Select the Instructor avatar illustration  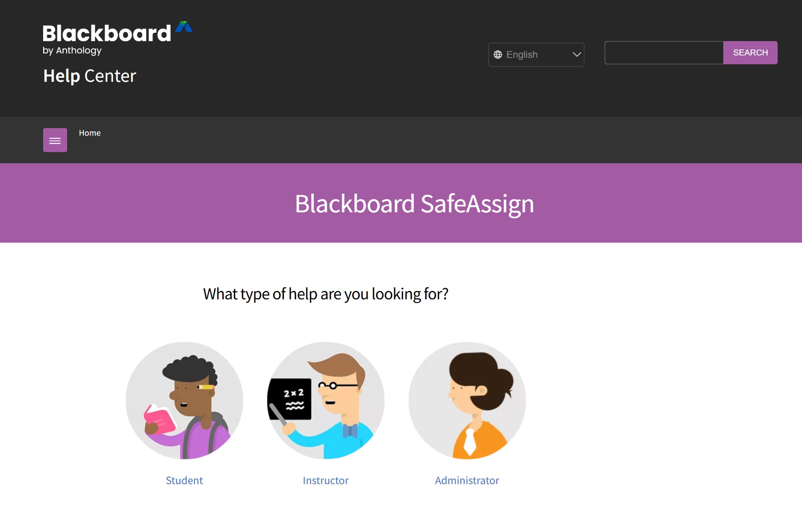coord(326,401)
